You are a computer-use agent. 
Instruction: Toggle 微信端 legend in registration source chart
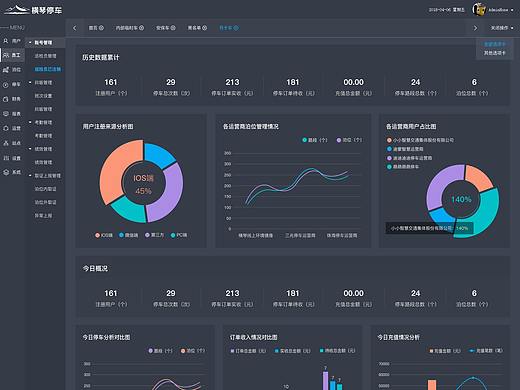click(129, 235)
